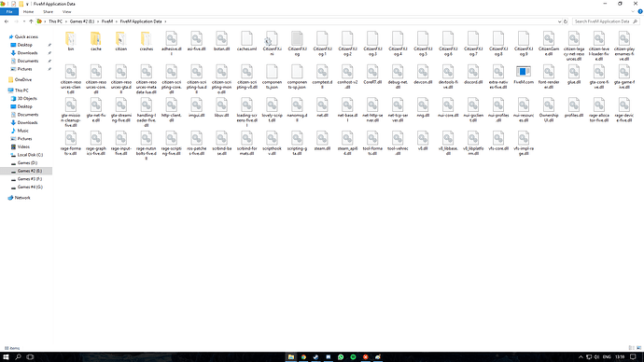This screenshot has height=362, width=644.
Task: Open the citizen folder
Action: 120,41
